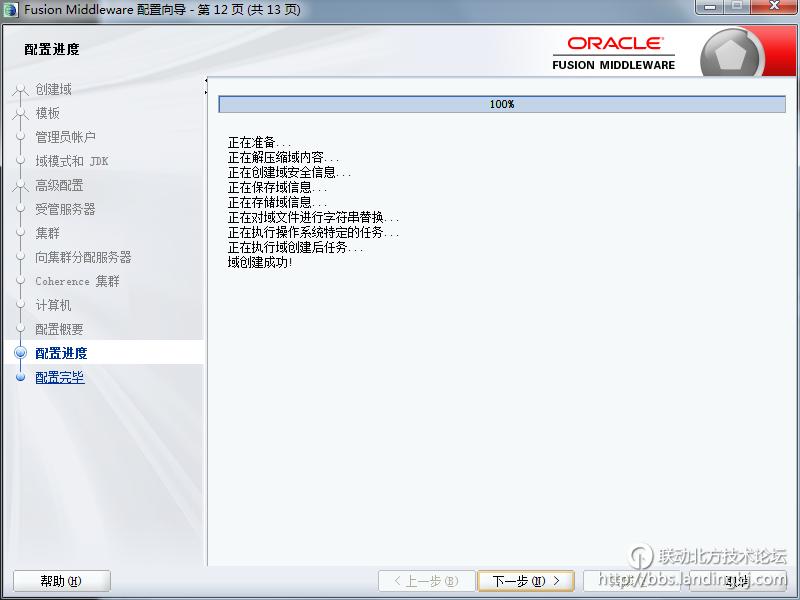
Task: Select the 管理员帐户 step
Action: (65, 137)
